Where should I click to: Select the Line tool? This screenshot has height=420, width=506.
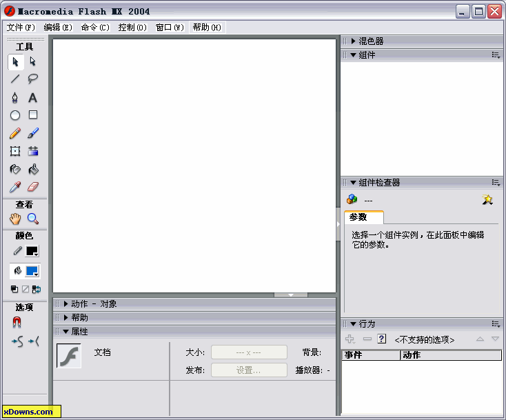[x=15, y=79]
